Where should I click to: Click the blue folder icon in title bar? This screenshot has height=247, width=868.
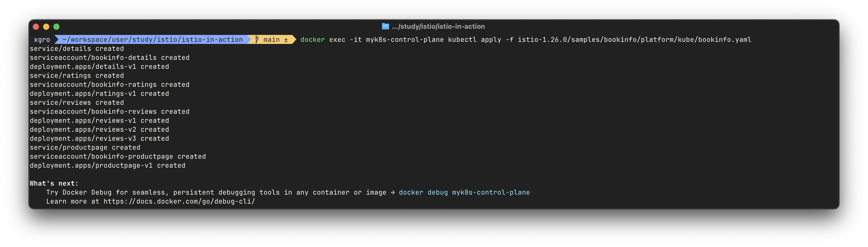tap(385, 26)
